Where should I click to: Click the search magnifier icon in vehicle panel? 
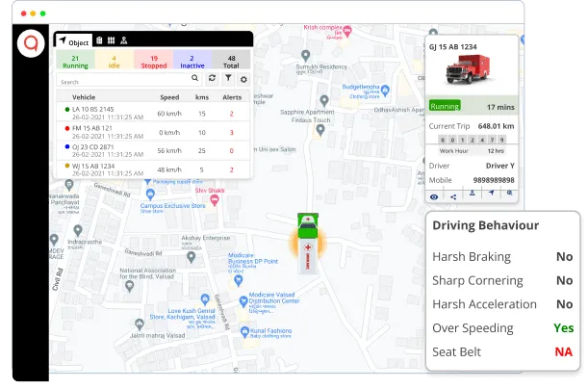point(195,78)
